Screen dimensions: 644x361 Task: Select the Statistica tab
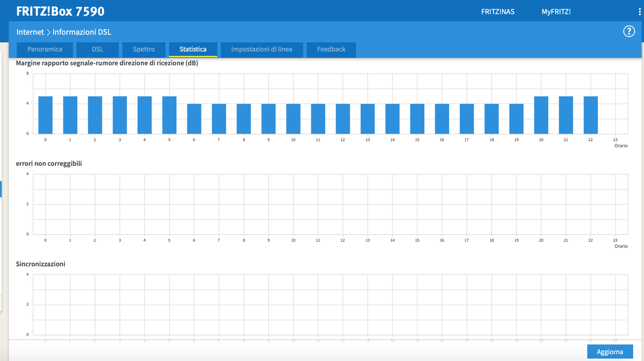pos(193,49)
